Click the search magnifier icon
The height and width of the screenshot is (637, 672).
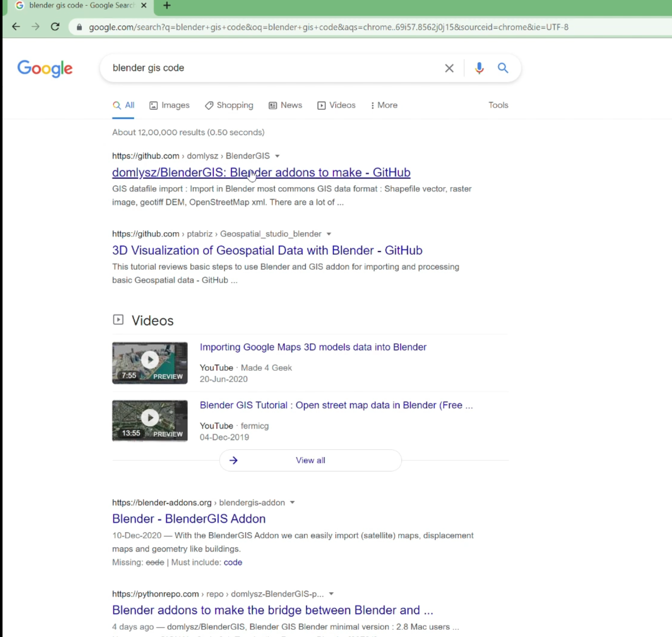pyautogui.click(x=502, y=68)
